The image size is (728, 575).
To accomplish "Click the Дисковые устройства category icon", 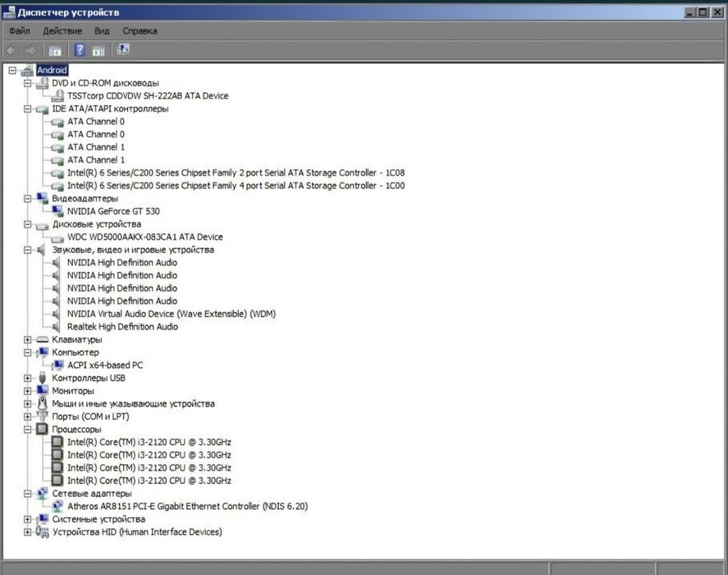I will pos(43,225).
